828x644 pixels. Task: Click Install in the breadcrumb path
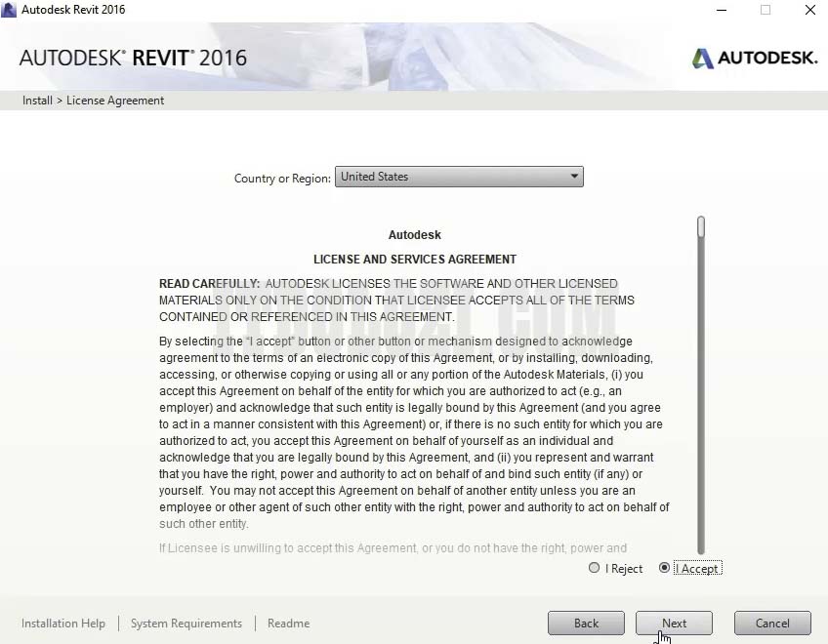[x=37, y=101]
